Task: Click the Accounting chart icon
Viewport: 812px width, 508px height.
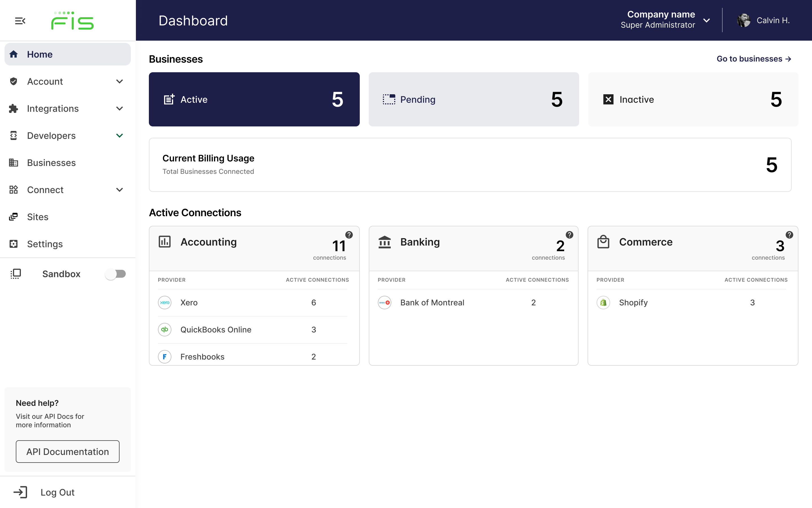Action: (x=164, y=242)
